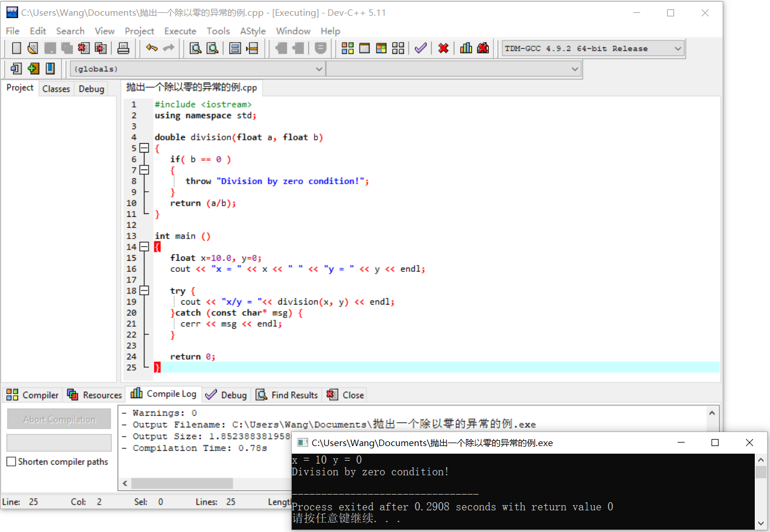The width and height of the screenshot is (770, 532).
Task: Click the Find toolbar icon
Action: click(195, 48)
